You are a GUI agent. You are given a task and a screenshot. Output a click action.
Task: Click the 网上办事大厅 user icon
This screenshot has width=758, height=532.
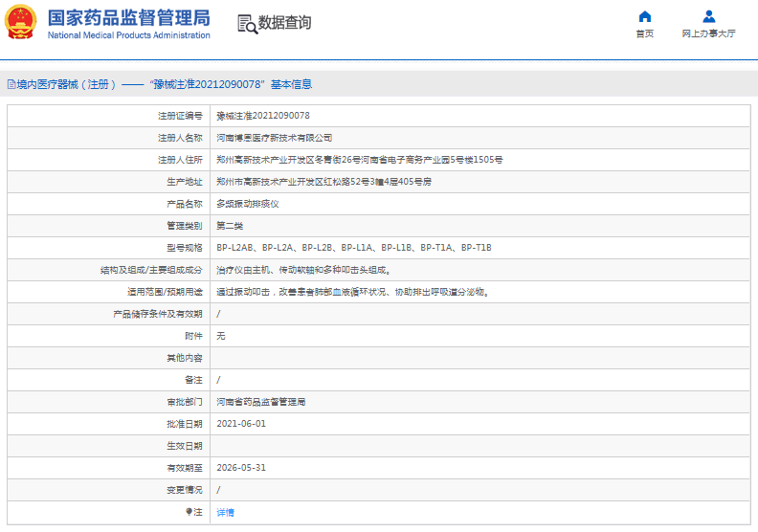708,16
